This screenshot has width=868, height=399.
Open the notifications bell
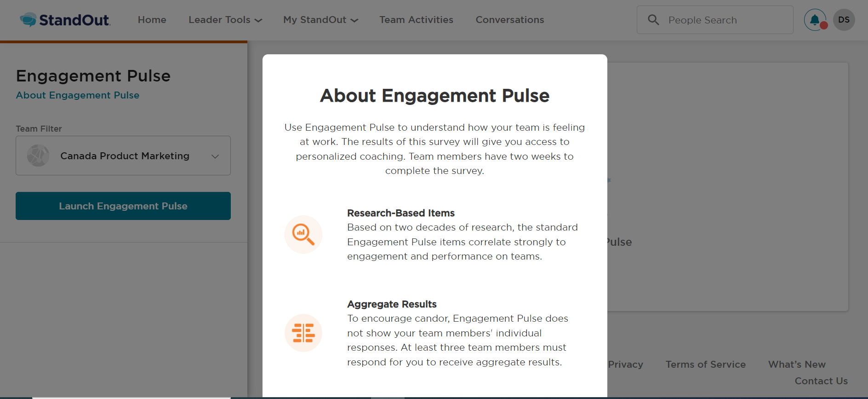pos(815,20)
